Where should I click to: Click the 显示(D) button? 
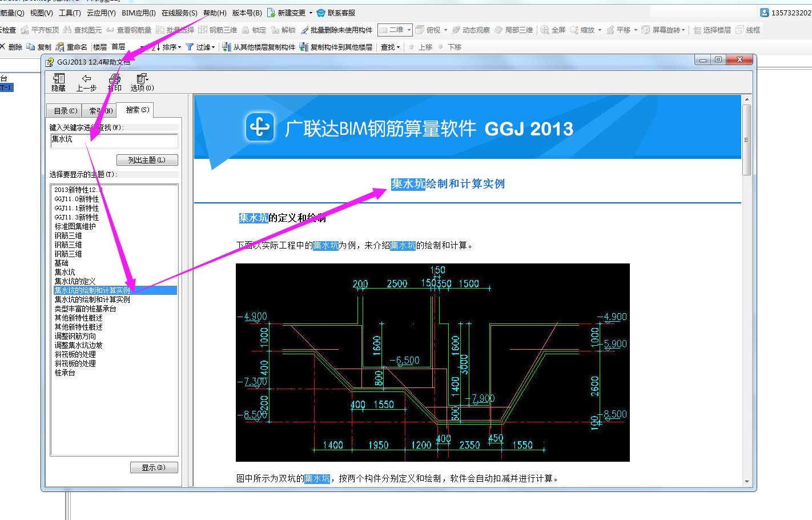click(154, 467)
